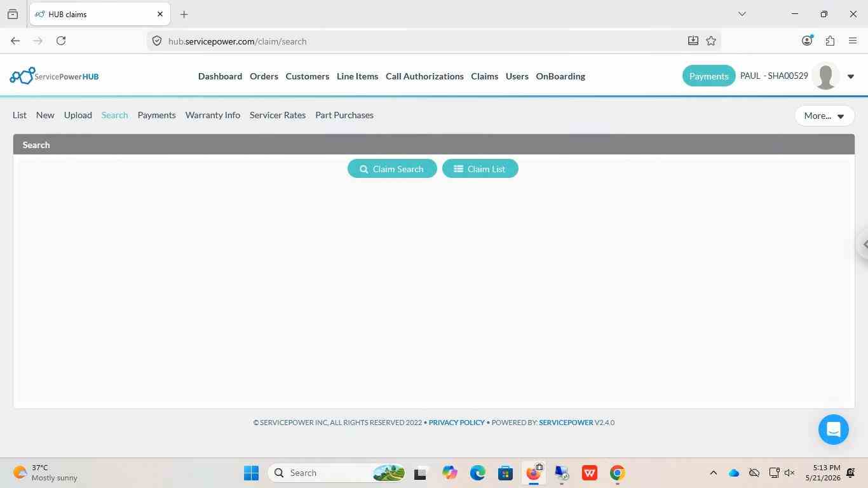
Task: Open the PRIVACY POLICY link
Action: pyautogui.click(x=456, y=423)
